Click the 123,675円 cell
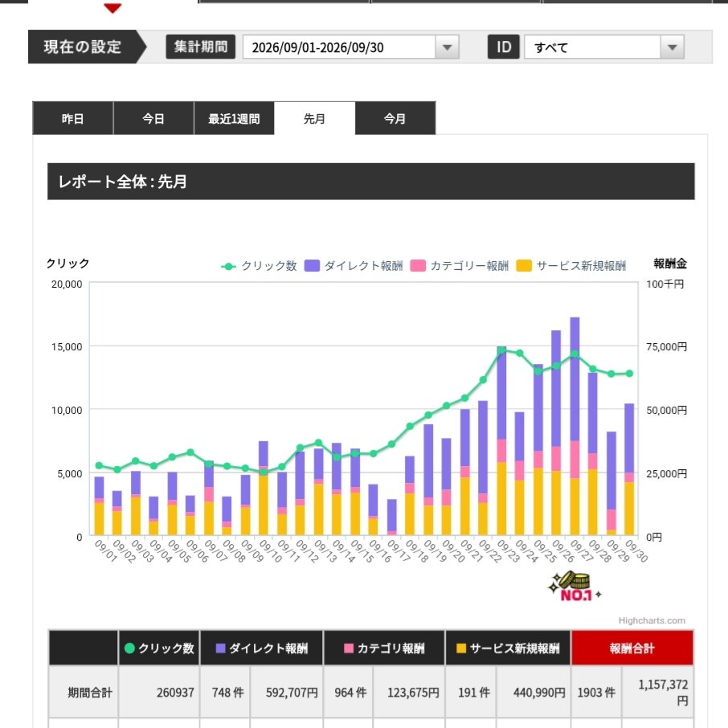 [409, 693]
